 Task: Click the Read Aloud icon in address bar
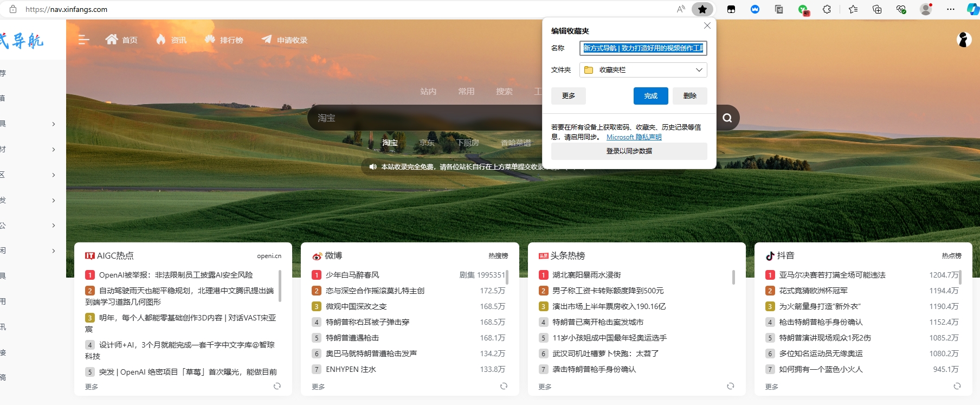681,9
